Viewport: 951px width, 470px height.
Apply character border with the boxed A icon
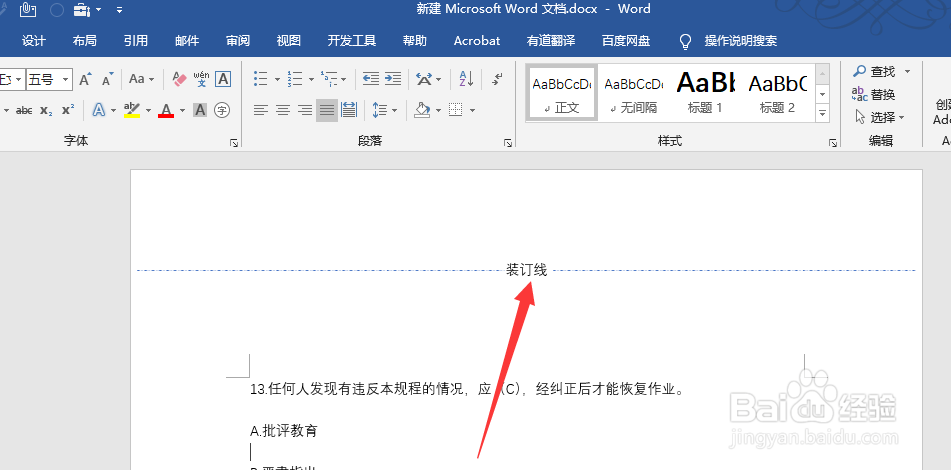[223, 79]
